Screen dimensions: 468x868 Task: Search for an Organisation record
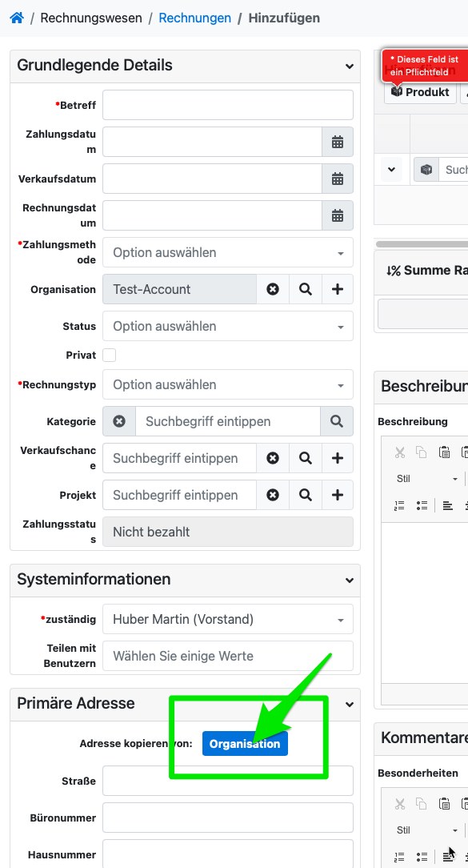306,289
